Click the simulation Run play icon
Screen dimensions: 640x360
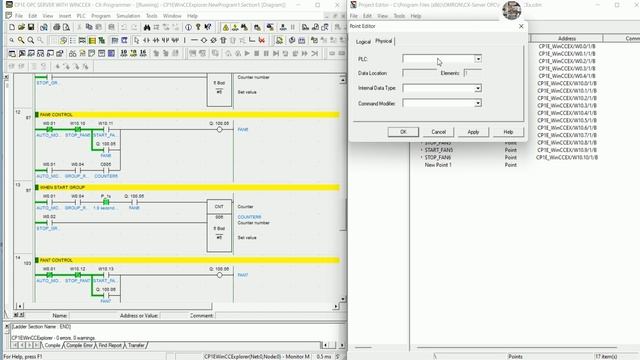[x=247, y=53]
